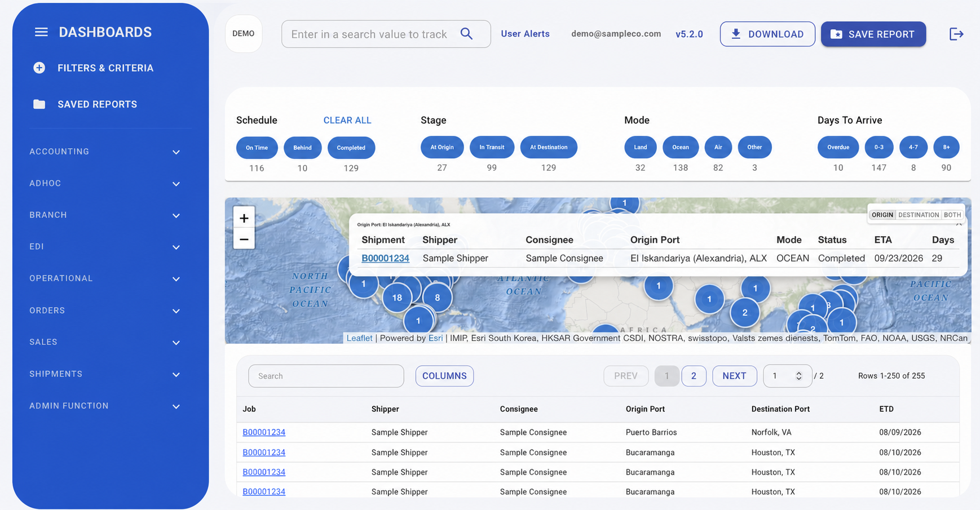980x510 pixels.
Task: Toggle the Land mode filter
Action: (x=641, y=147)
